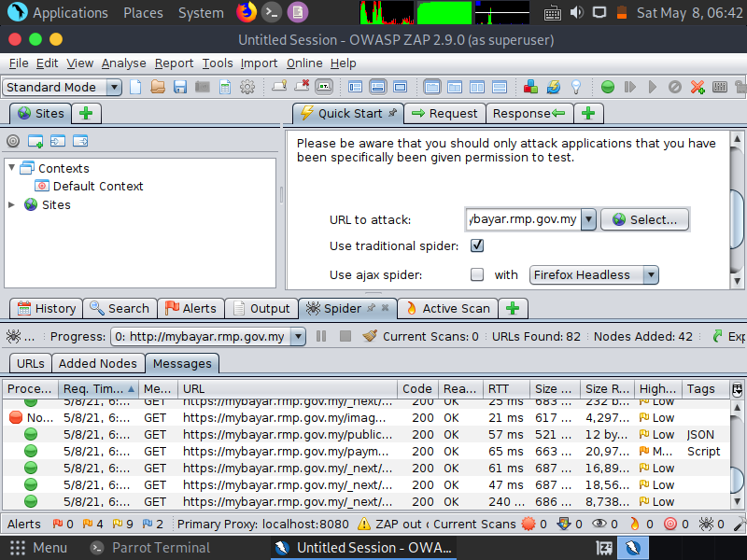Open Parrot Terminal in taskbar
747x560 pixels.
coord(150,548)
